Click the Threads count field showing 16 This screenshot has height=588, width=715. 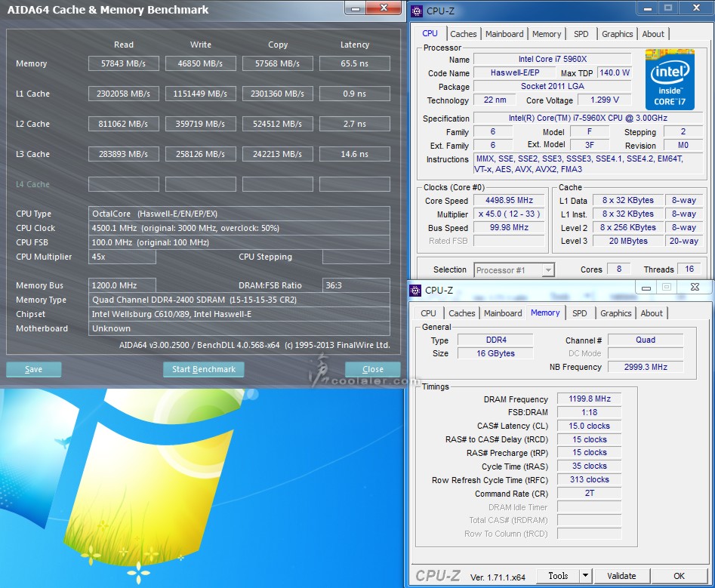(689, 269)
